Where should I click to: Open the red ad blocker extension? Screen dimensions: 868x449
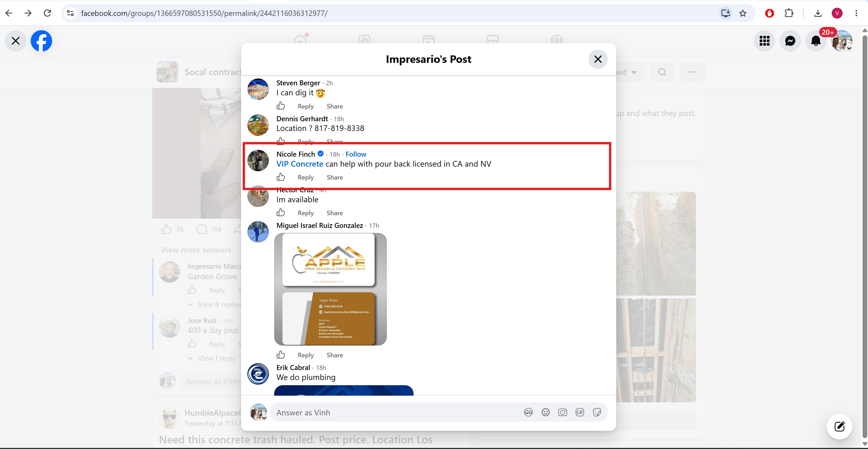[x=769, y=13]
